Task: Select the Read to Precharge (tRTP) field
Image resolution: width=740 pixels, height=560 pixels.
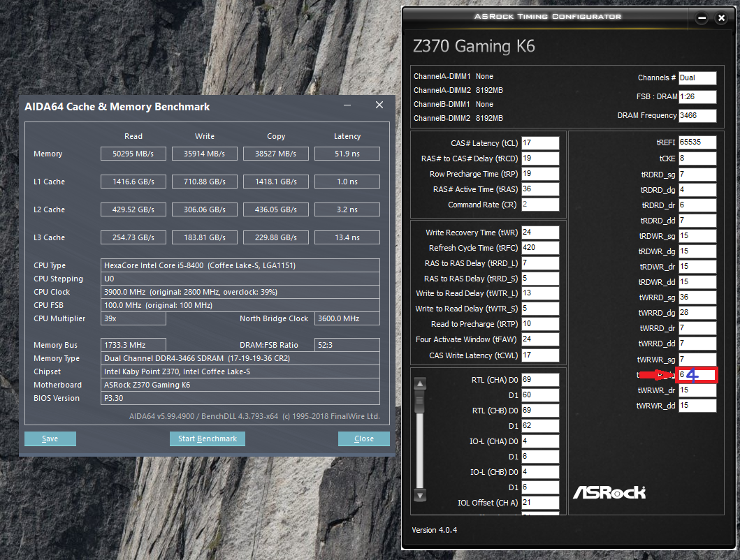Action: click(x=540, y=323)
